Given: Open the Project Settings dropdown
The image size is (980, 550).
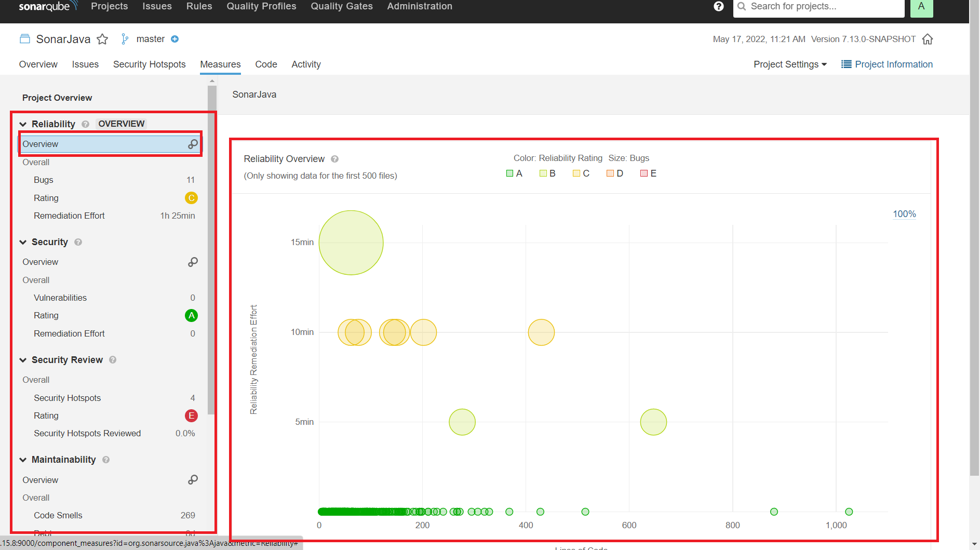Looking at the screenshot, I should click(790, 64).
